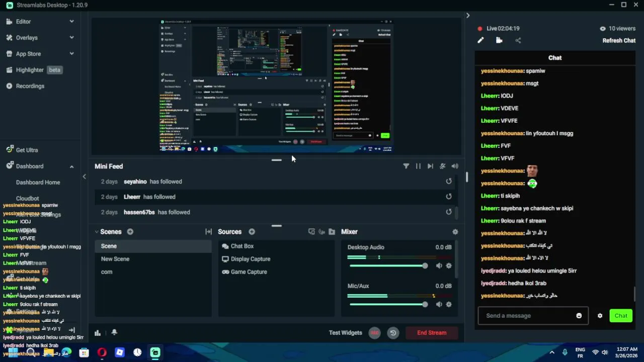The height and width of the screenshot is (362, 644).
Task: Toggle alert muting in Mini Feed
Action: point(442,166)
